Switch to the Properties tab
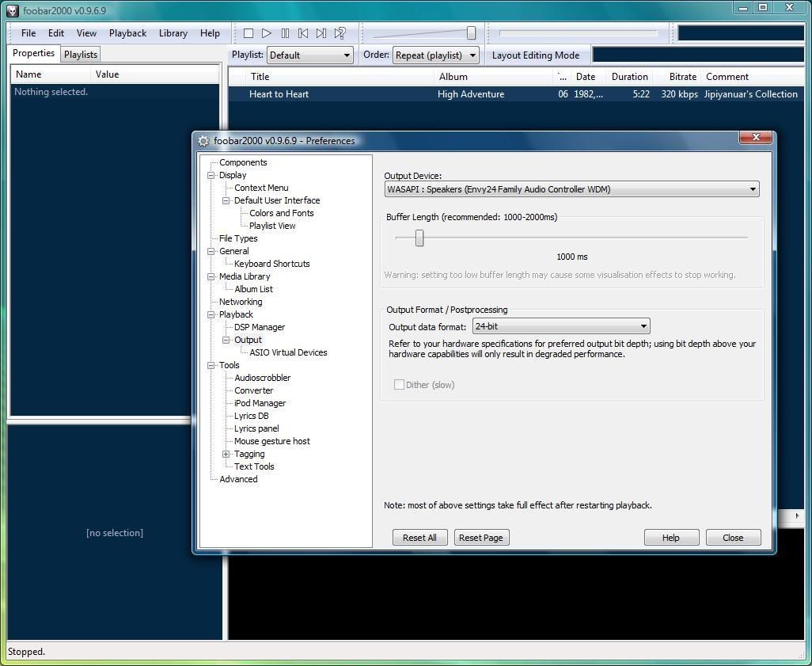This screenshot has height=666, width=812. (33, 53)
